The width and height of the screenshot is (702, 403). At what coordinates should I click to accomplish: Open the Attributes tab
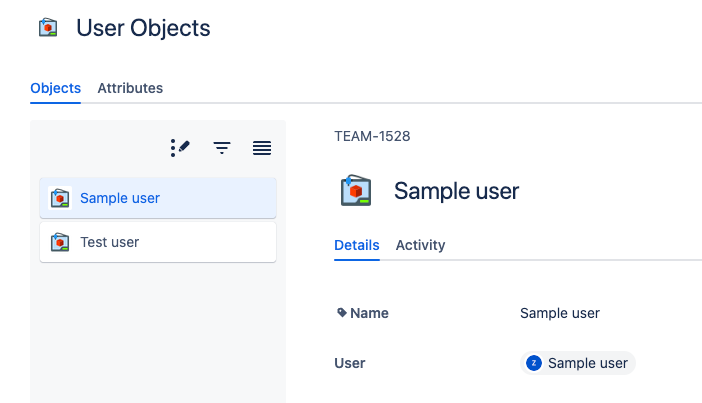tap(130, 88)
